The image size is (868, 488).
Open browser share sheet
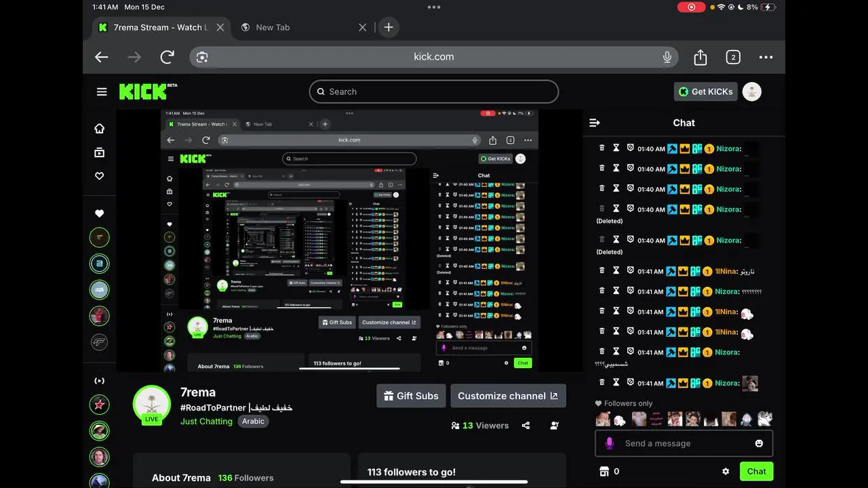(x=701, y=57)
